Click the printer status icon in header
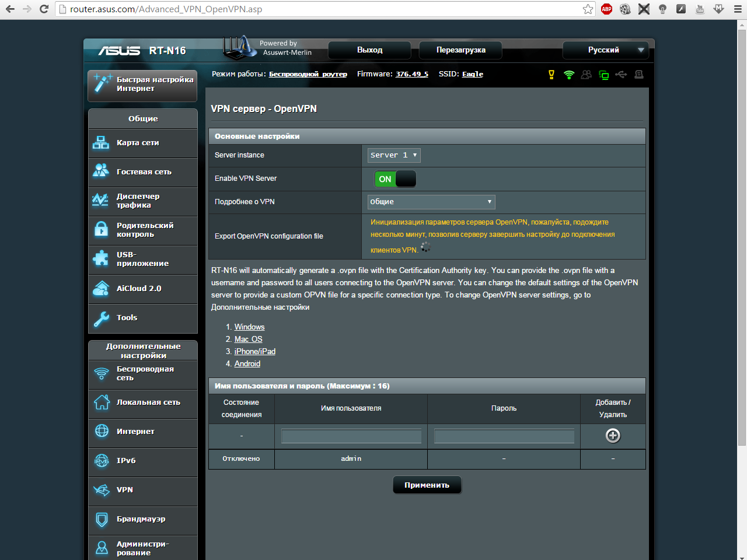Screen dimensions: 747x560 point(639,75)
